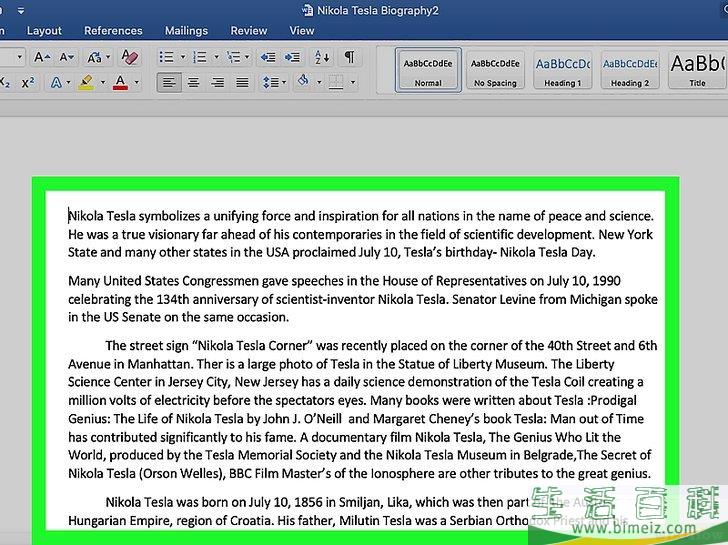Expand the bullets dropdown arrow
The width and height of the screenshot is (728, 545).
point(183,57)
